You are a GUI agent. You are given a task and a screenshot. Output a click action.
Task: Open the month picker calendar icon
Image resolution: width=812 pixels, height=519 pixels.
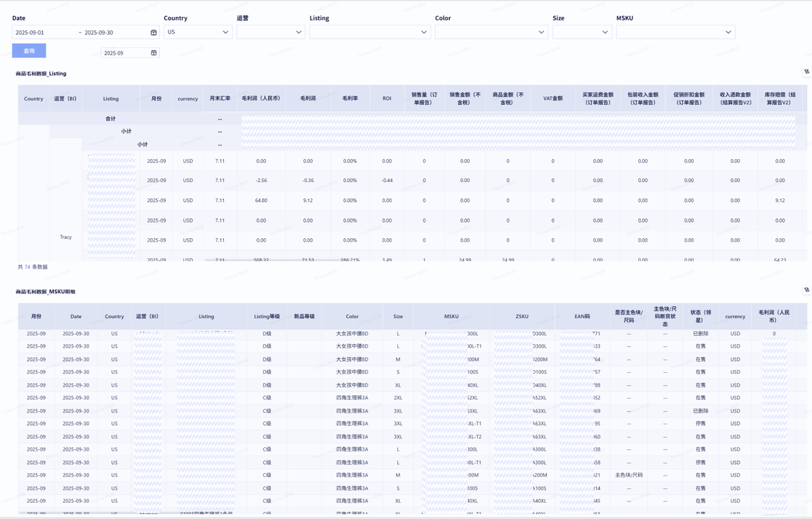pos(154,53)
